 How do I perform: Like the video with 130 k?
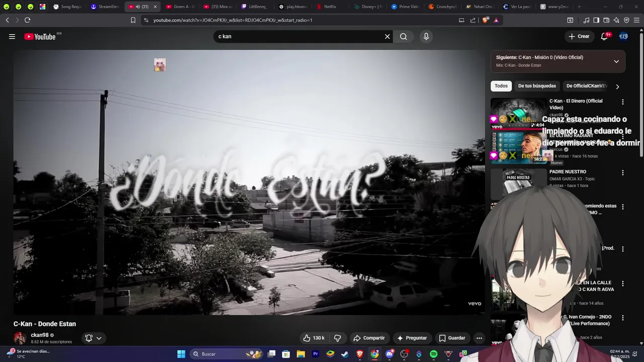[x=313, y=338]
